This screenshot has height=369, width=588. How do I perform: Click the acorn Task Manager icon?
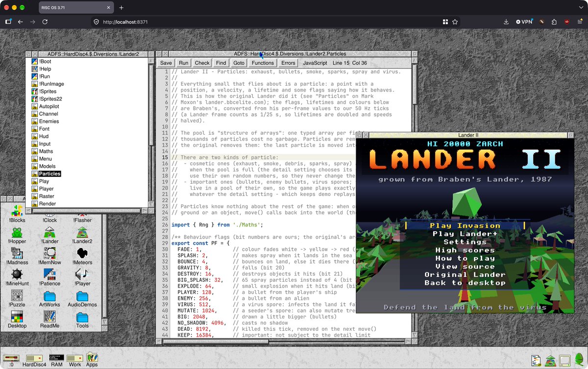[579, 359]
